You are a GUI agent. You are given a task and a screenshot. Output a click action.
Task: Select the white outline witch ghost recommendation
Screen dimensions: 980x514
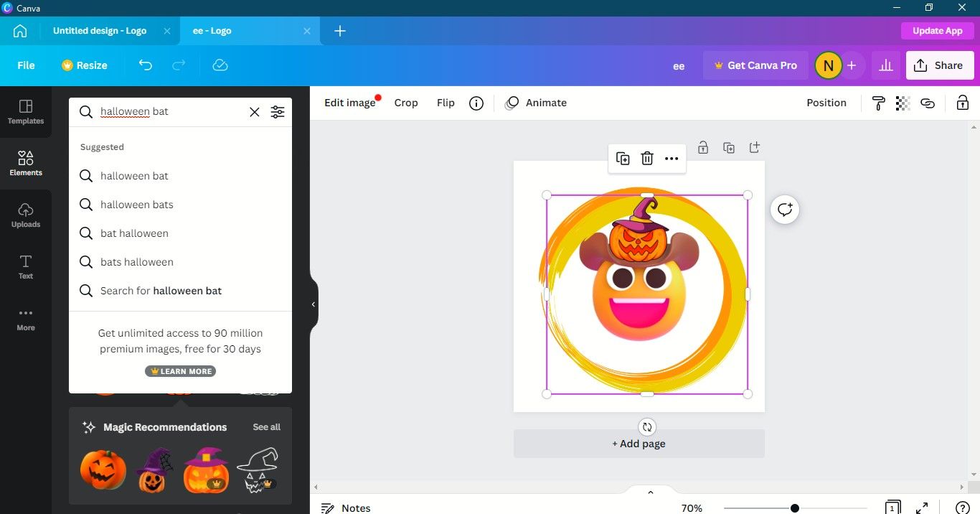(x=258, y=470)
